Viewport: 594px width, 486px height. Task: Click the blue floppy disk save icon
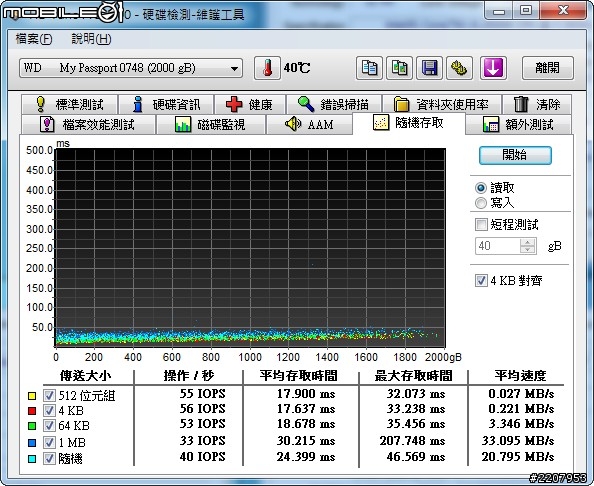pyautogui.click(x=429, y=68)
